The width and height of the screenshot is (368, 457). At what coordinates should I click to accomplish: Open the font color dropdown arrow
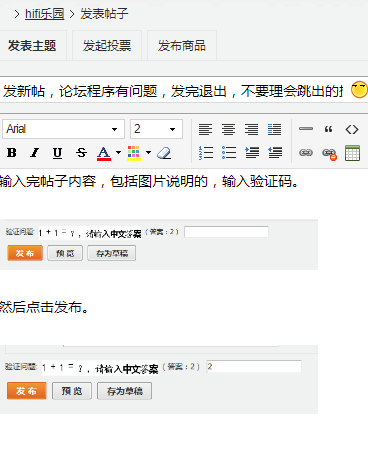(x=118, y=153)
